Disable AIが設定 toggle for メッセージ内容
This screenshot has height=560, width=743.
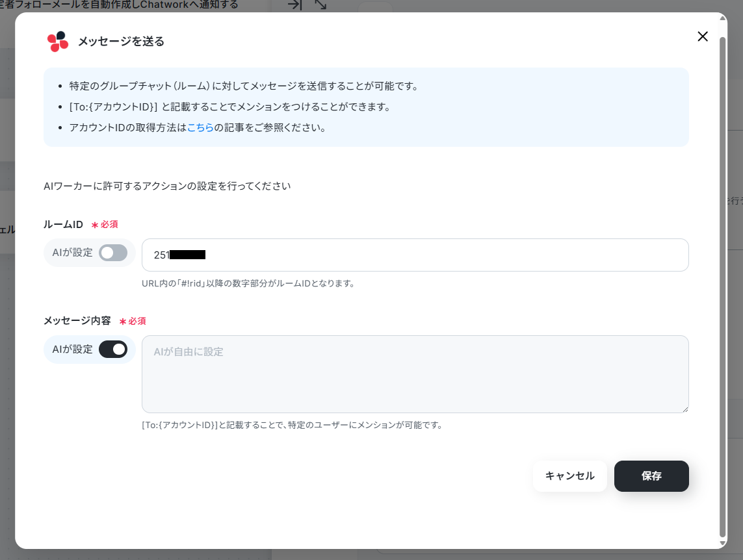(x=112, y=350)
